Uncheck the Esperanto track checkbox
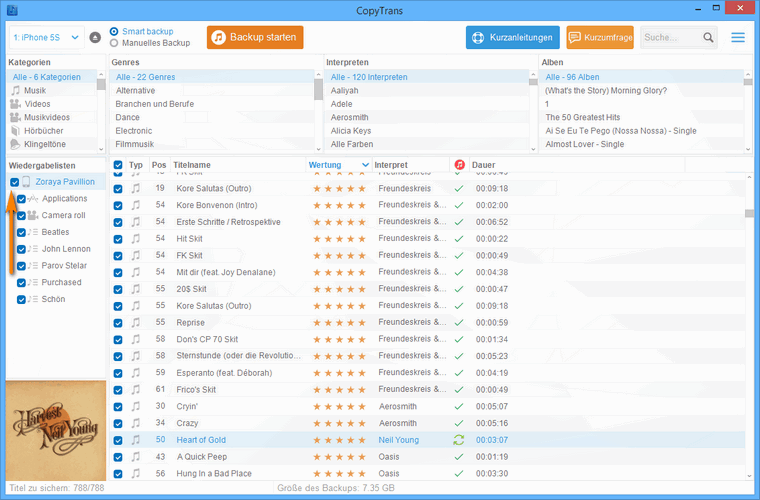This screenshot has width=760, height=500. click(118, 374)
